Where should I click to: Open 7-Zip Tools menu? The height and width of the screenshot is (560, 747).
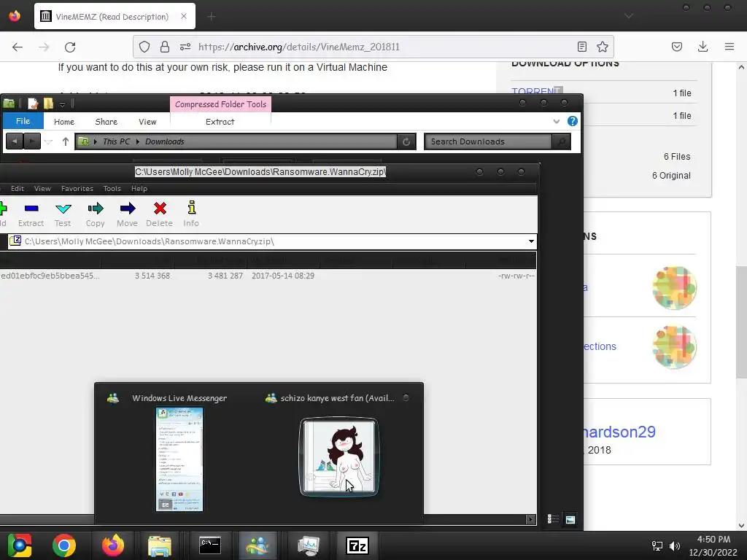coord(112,189)
